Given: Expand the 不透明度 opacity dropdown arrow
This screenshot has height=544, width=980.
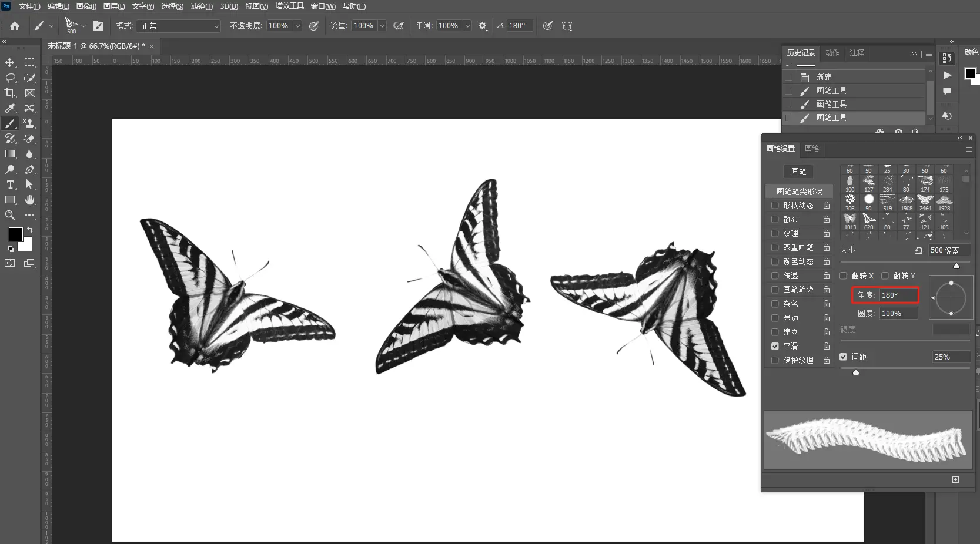Looking at the screenshot, I should pyautogui.click(x=297, y=26).
